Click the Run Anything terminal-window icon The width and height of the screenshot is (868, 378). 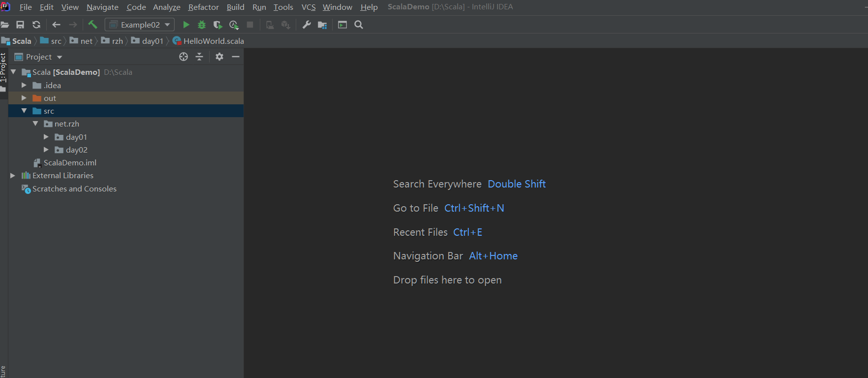pos(342,25)
